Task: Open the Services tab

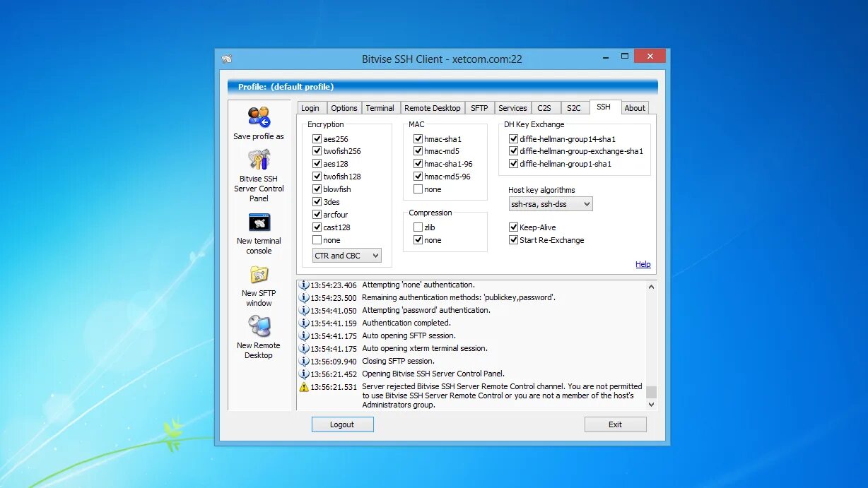Action: tap(512, 108)
